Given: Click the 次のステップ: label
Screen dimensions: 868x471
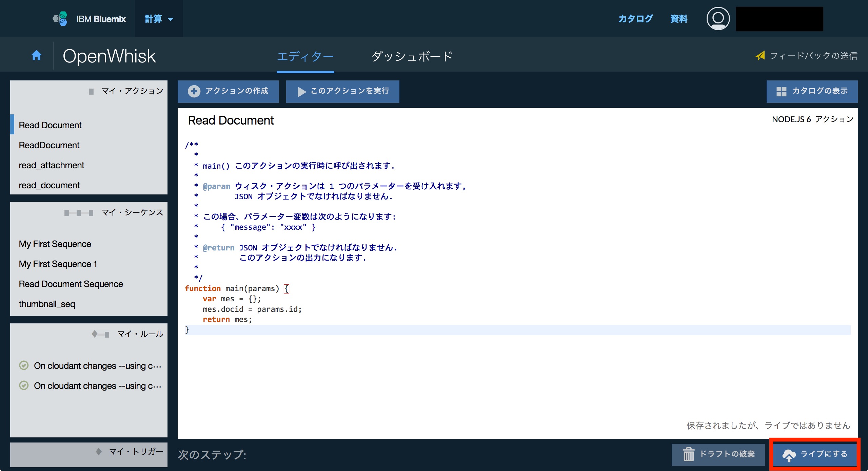Looking at the screenshot, I should 212,454.
